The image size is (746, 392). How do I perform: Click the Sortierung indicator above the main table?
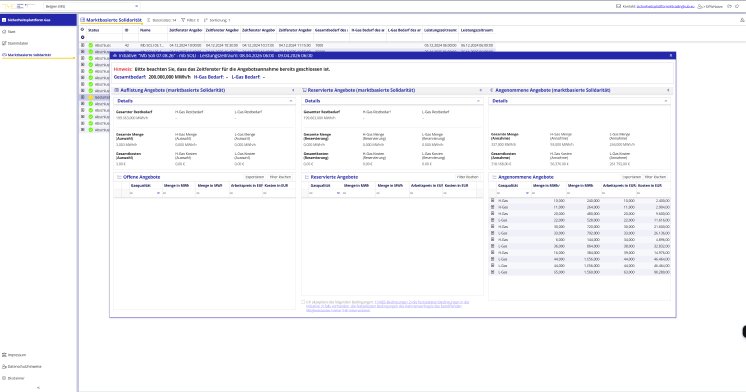[217, 20]
